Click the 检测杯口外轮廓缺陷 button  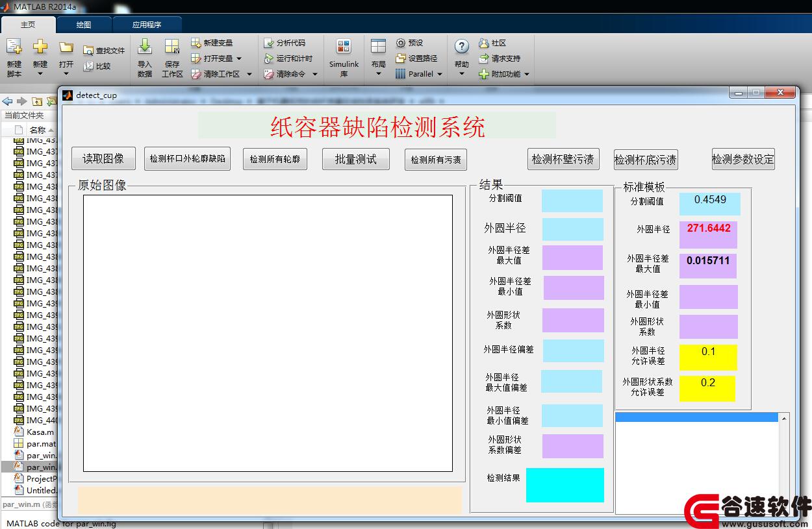[188, 158]
